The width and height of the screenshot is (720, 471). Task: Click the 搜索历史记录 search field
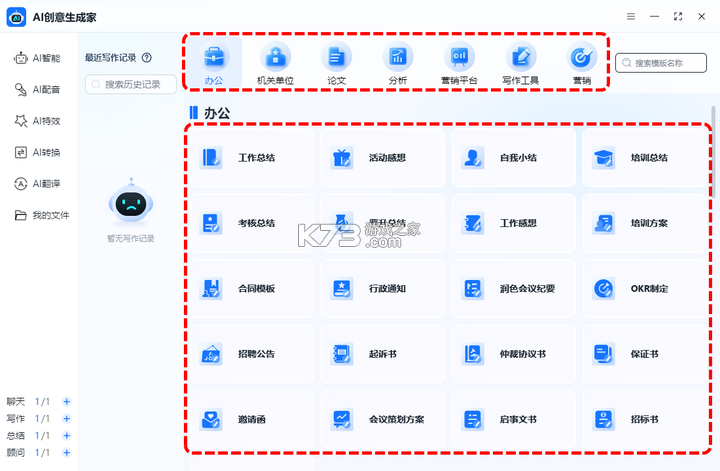click(131, 84)
